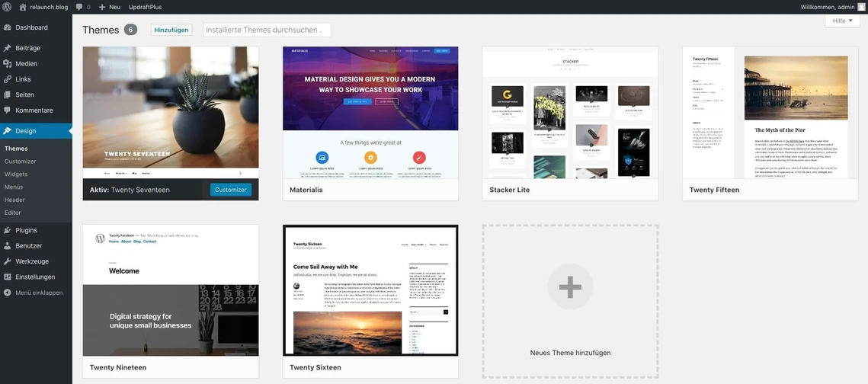
Task: Expand the Hilfe help dropdown
Action: pyautogui.click(x=842, y=21)
